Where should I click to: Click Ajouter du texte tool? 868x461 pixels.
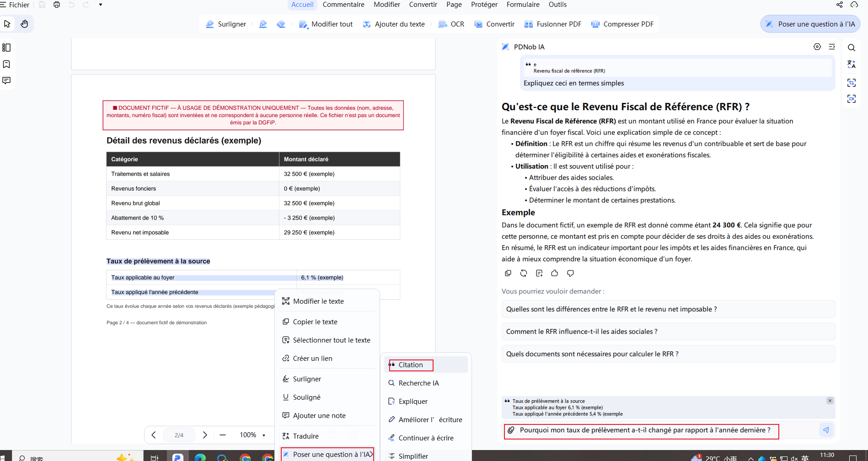point(394,24)
